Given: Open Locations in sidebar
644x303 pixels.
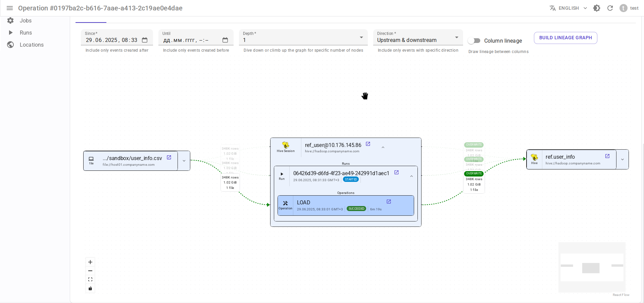Looking at the screenshot, I should (32, 45).
